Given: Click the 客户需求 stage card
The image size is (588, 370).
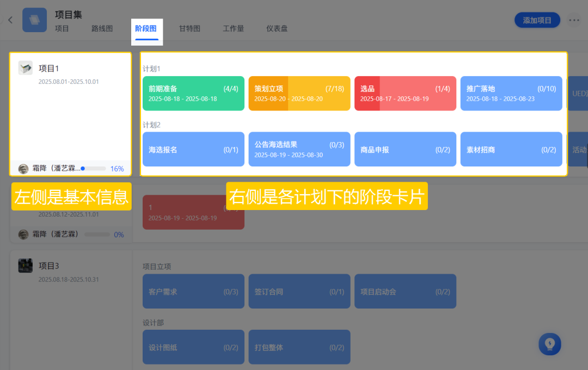Looking at the screenshot, I should [193, 292].
